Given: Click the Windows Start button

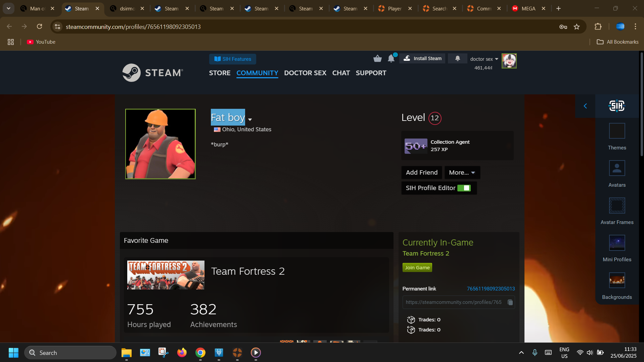Looking at the screenshot, I should 13,353.
